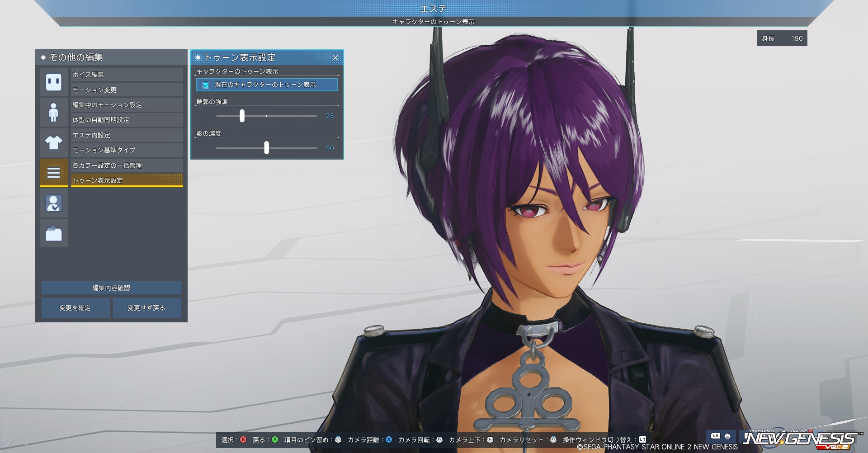The image size is (868, 453).
Task: Close the トゥーン表示設定 window
Action: click(335, 58)
